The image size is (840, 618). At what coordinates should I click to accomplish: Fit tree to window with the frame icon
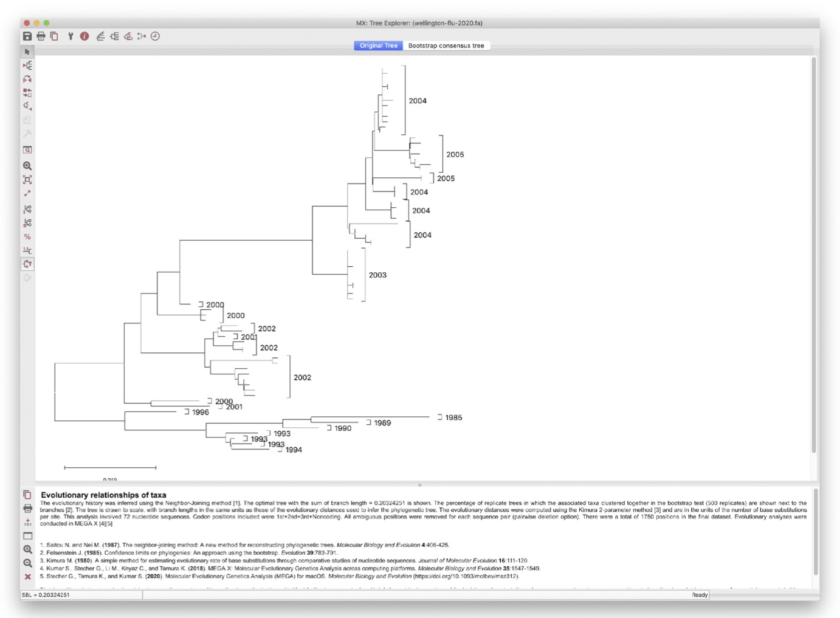tap(27, 180)
